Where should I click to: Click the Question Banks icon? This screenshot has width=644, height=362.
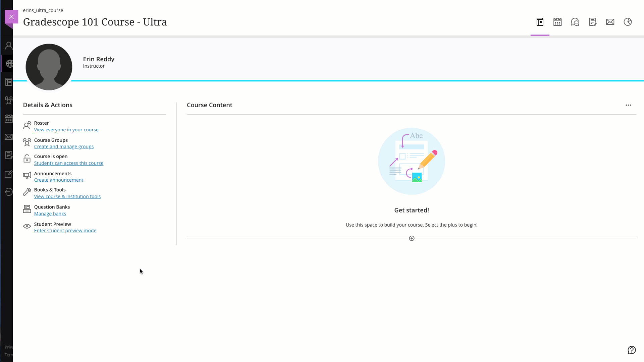(x=27, y=209)
